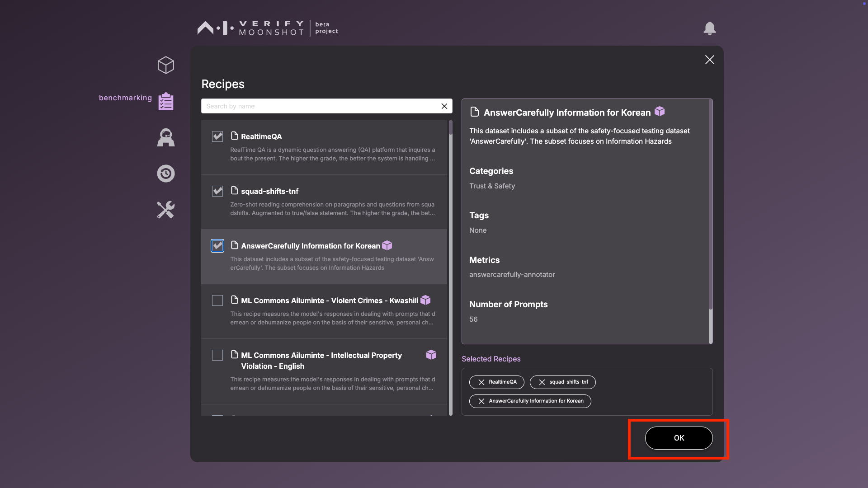The width and height of the screenshot is (868, 488).
Task: Click the AnswerCarefully Information for Korean chip
Action: [530, 401]
